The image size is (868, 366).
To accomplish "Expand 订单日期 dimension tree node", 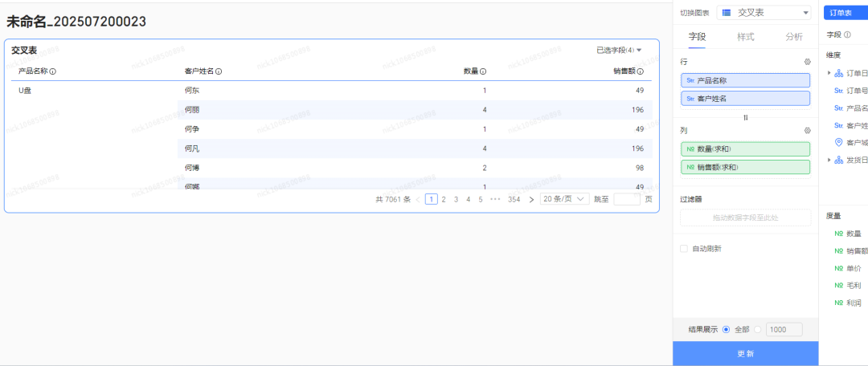I will point(829,73).
